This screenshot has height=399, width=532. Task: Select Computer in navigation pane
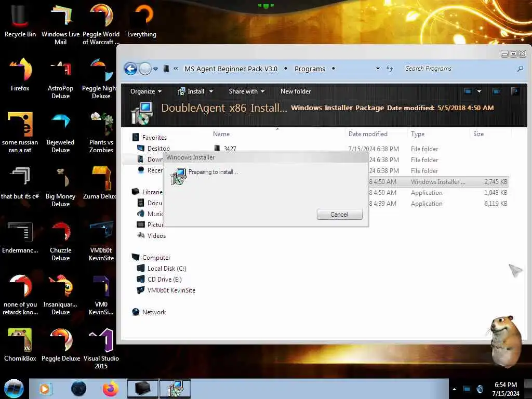click(151, 258)
